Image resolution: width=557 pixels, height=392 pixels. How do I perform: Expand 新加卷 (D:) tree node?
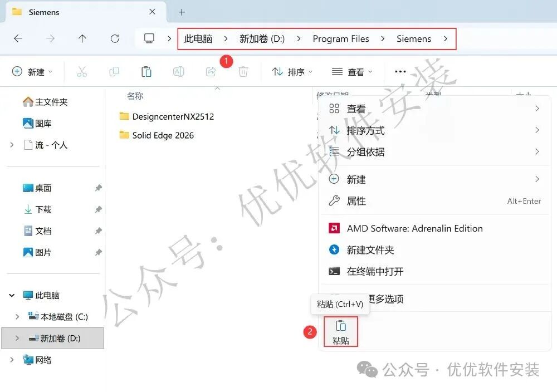(17, 339)
